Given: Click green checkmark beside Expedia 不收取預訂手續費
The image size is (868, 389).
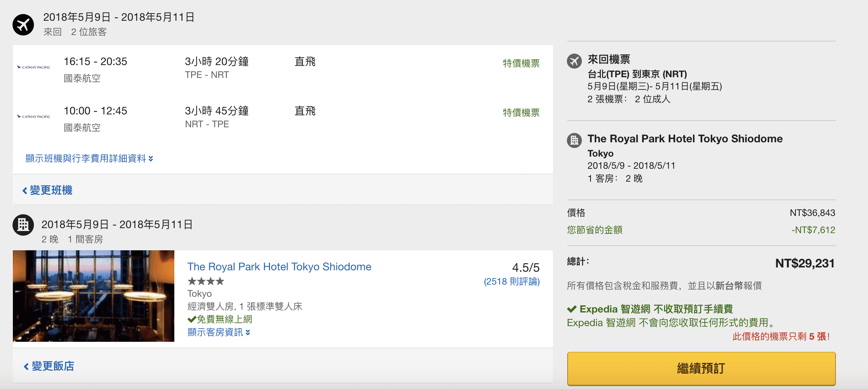Looking at the screenshot, I should coord(572,309).
